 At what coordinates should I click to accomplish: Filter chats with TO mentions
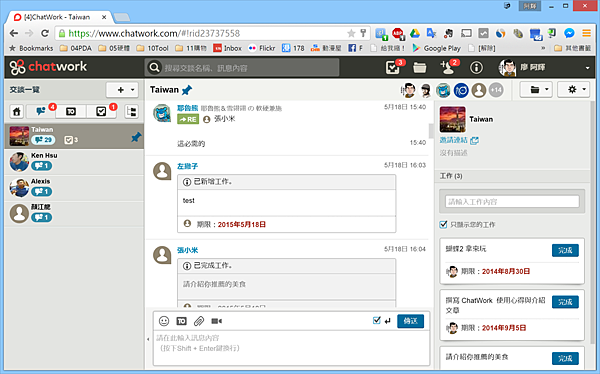71,111
